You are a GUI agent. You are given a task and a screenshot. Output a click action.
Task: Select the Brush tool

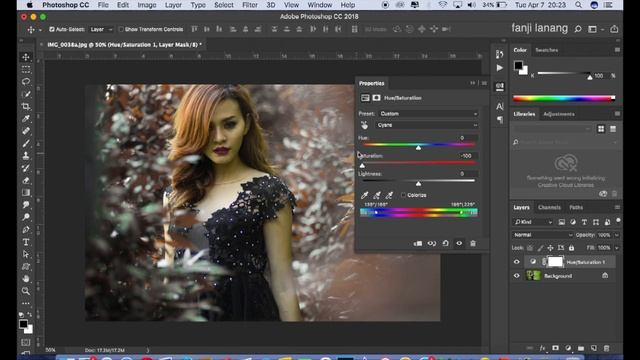[26, 144]
